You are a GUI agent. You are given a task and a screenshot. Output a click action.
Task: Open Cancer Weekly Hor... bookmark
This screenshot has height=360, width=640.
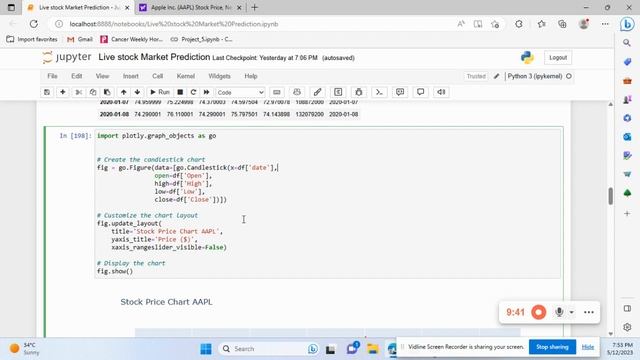point(131,39)
